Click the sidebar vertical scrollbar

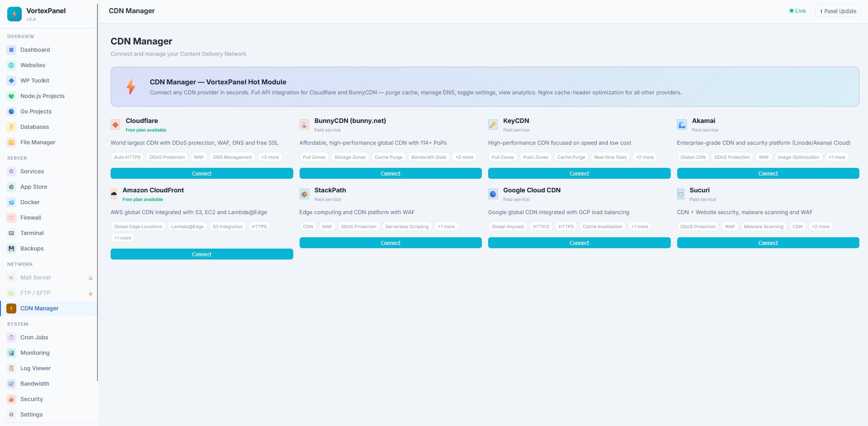(98, 193)
